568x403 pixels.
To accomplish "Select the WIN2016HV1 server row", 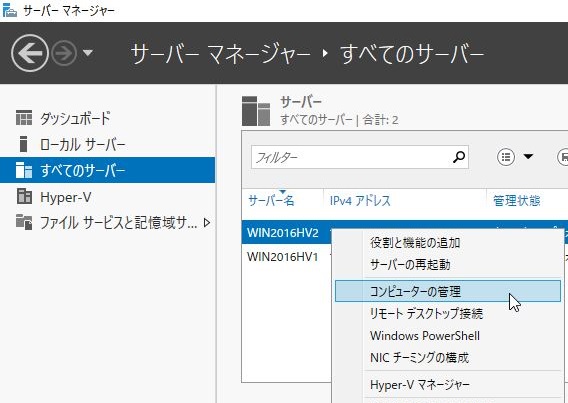I will point(283,257).
